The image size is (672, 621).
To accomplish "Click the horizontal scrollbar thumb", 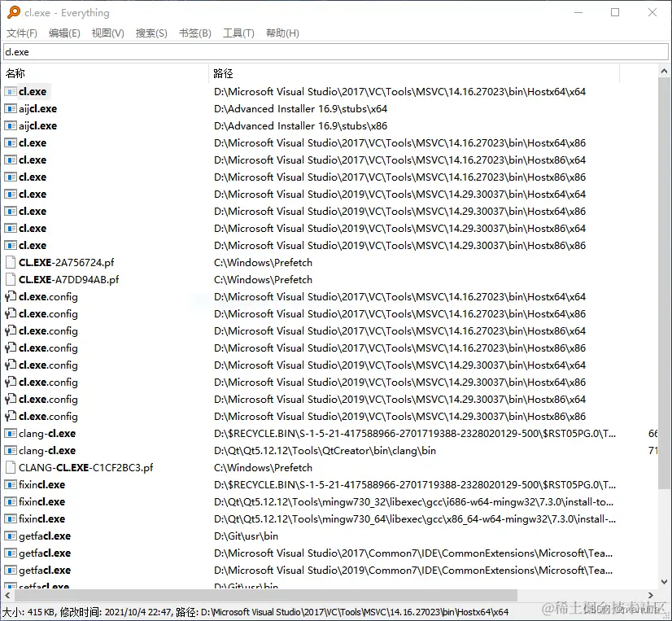I will click(266, 595).
